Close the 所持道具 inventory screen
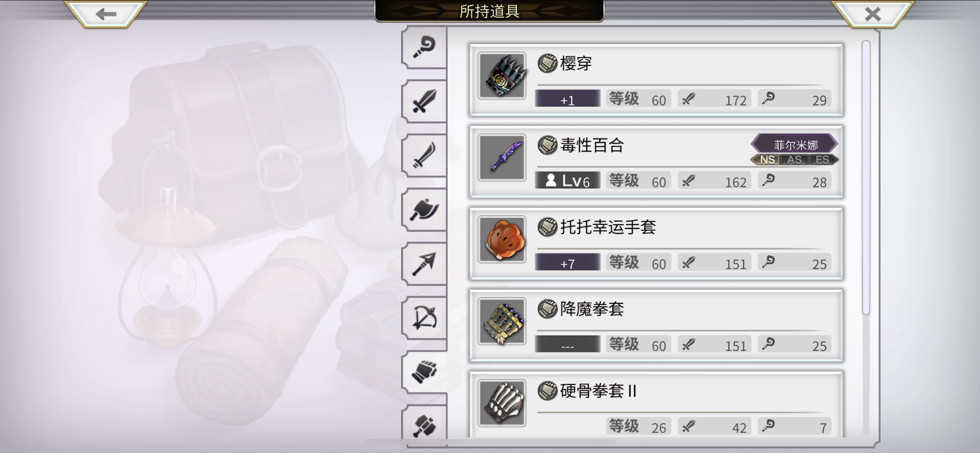The height and width of the screenshot is (453, 980). click(x=873, y=14)
